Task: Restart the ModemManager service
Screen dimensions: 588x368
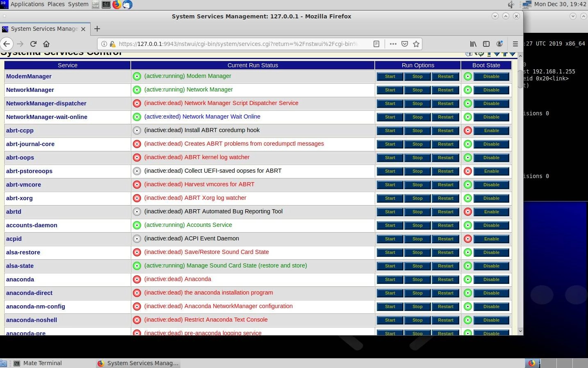Action: click(x=445, y=76)
